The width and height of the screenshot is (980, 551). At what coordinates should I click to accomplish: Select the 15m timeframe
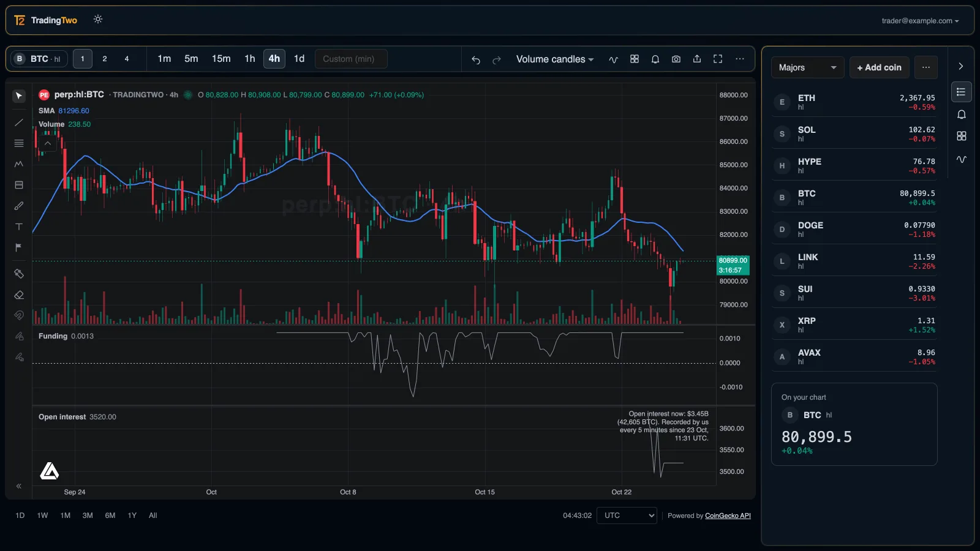(x=221, y=59)
